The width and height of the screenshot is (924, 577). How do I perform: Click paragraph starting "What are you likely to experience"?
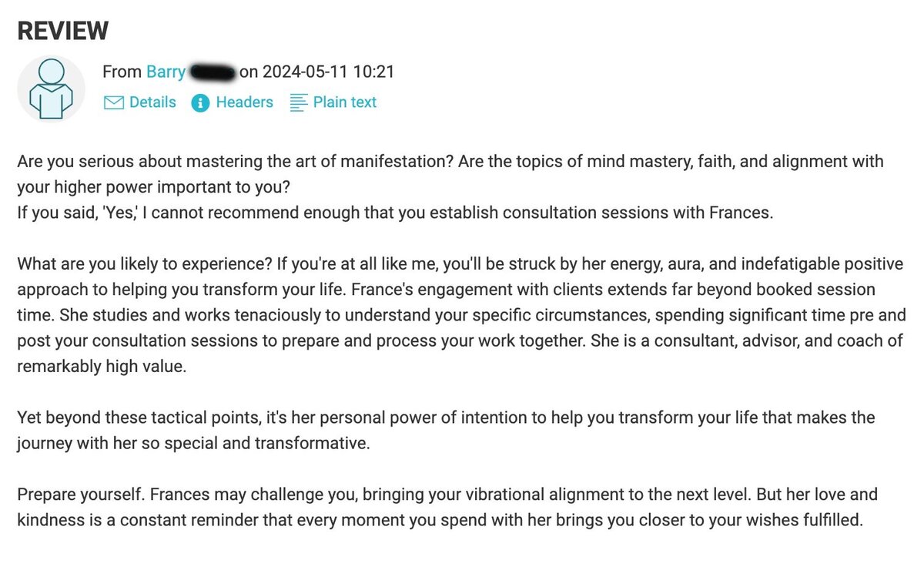click(460, 316)
